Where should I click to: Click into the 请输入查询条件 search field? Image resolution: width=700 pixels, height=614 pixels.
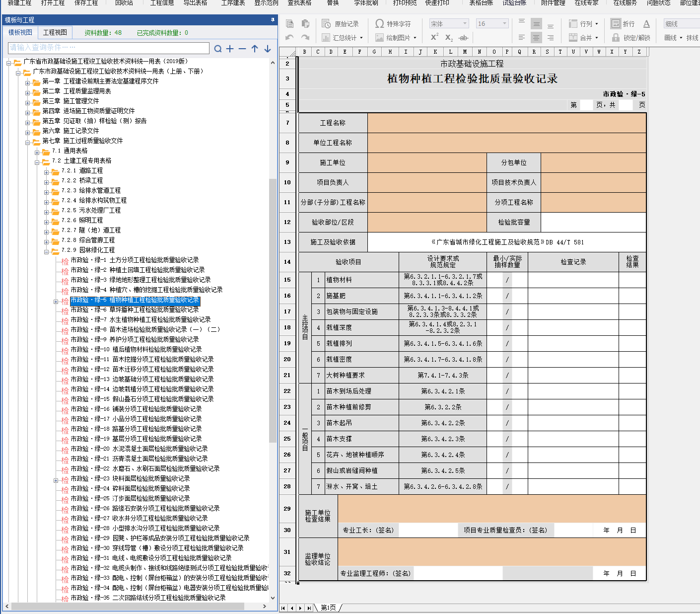click(109, 48)
